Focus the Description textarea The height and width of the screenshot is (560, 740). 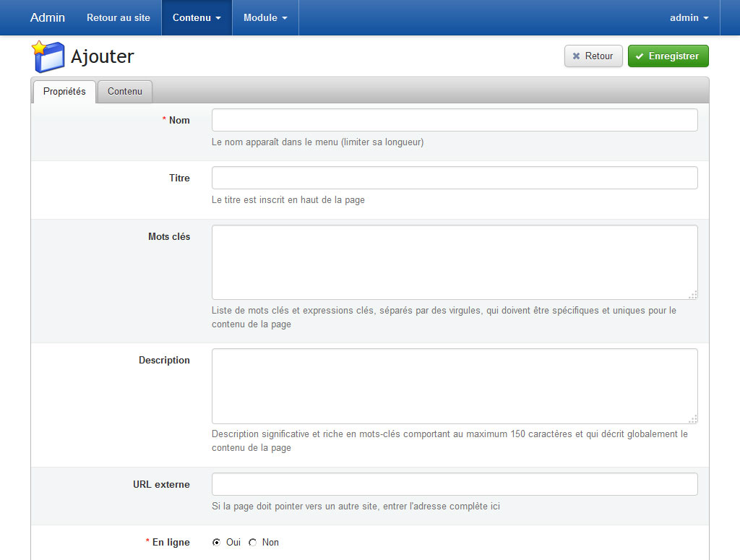[454, 386]
